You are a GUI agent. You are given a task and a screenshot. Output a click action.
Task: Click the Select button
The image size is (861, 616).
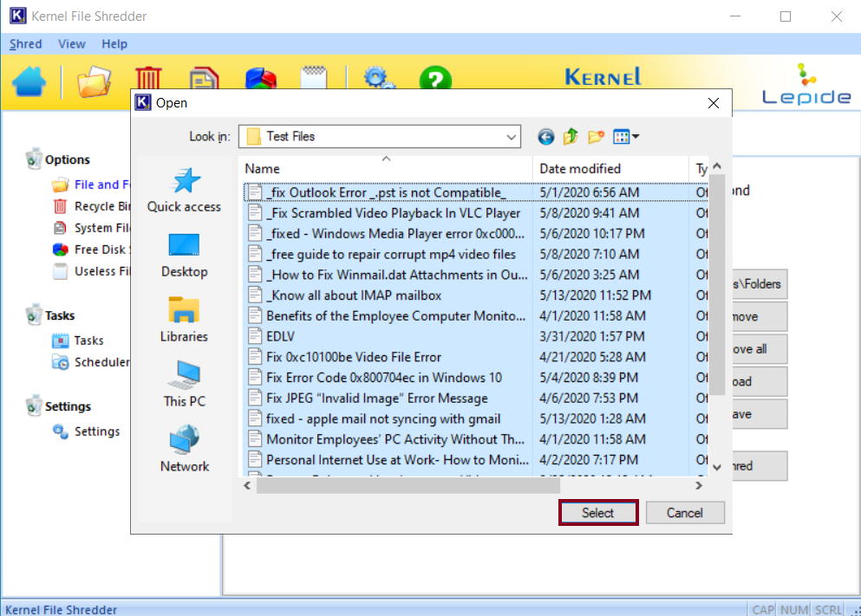tap(598, 513)
